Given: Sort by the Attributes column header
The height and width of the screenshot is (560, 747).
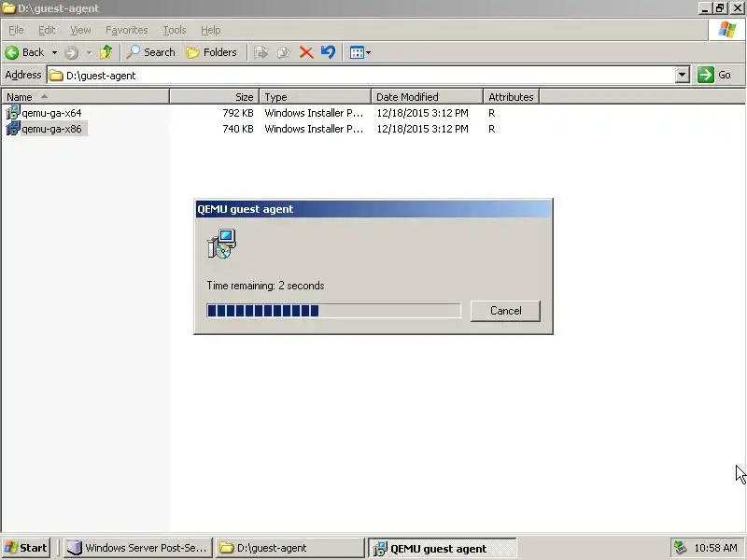Looking at the screenshot, I should point(511,97).
